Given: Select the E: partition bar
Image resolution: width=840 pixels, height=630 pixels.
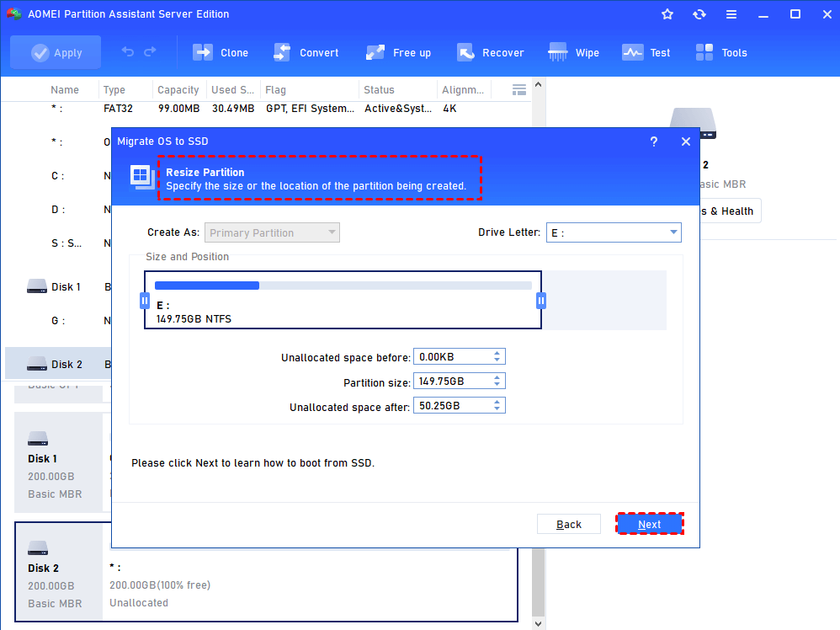Looking at the screenshot, I should (x=343, y=300).
